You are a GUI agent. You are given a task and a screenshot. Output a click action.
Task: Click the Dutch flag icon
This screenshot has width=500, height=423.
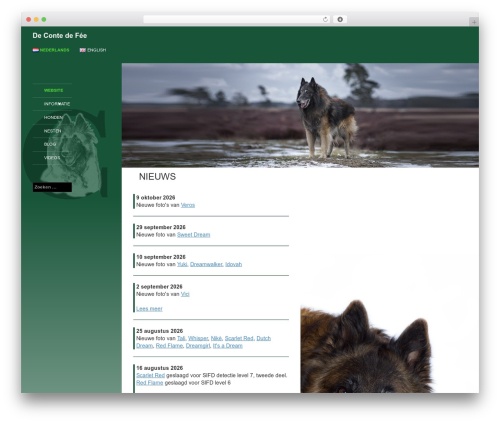[35, 50]
